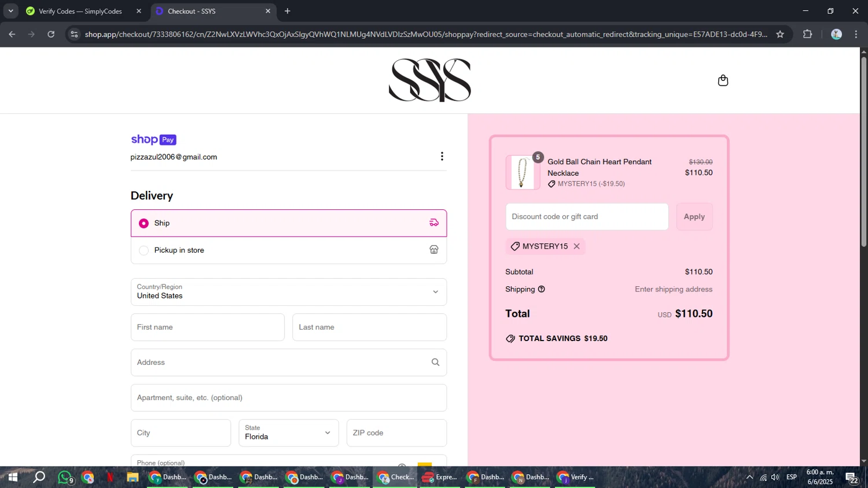
Task: Open the Expre... taskbar window
Action: click(440, 478)
